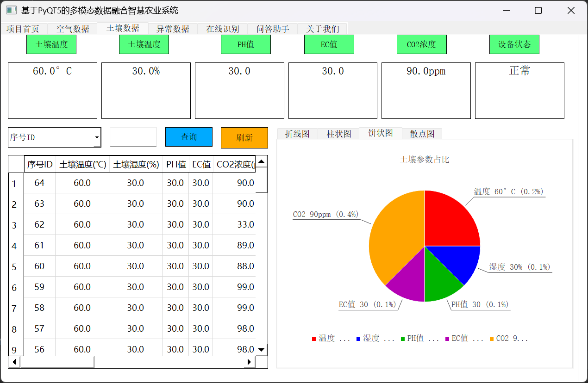This screenshot has height=383, width=588.
Task: Click the green CO2浓度 button
Action: tap(422, 44)
